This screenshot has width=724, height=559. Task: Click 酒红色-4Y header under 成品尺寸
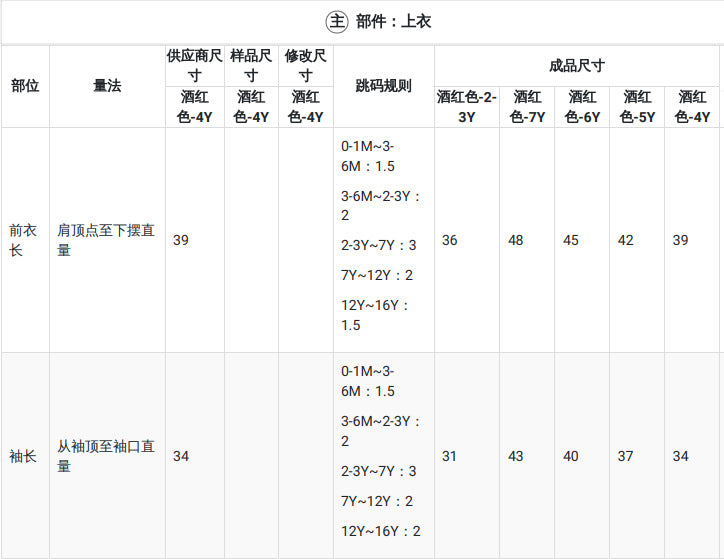692,107
